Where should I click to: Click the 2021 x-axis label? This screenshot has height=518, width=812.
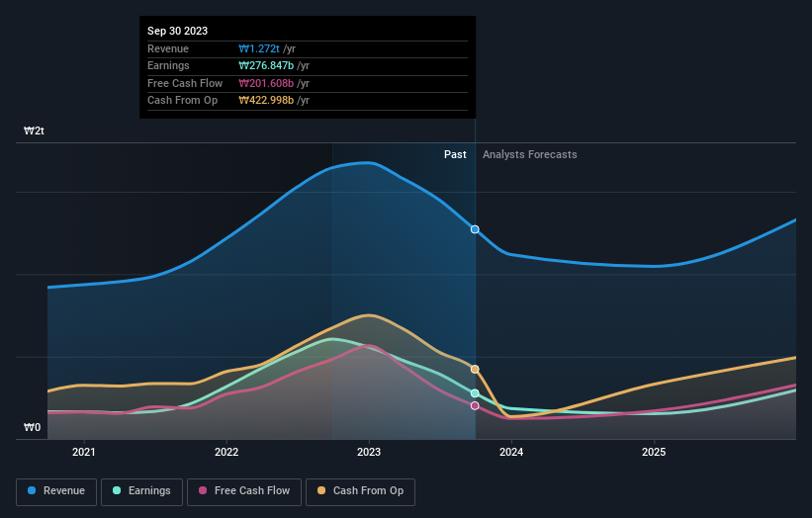tap(84, 452)
